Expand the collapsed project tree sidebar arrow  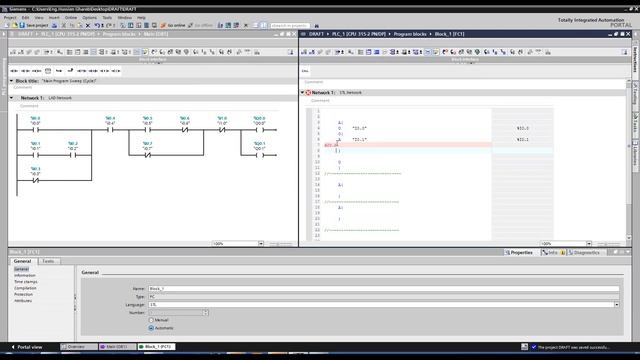[4, 34]
